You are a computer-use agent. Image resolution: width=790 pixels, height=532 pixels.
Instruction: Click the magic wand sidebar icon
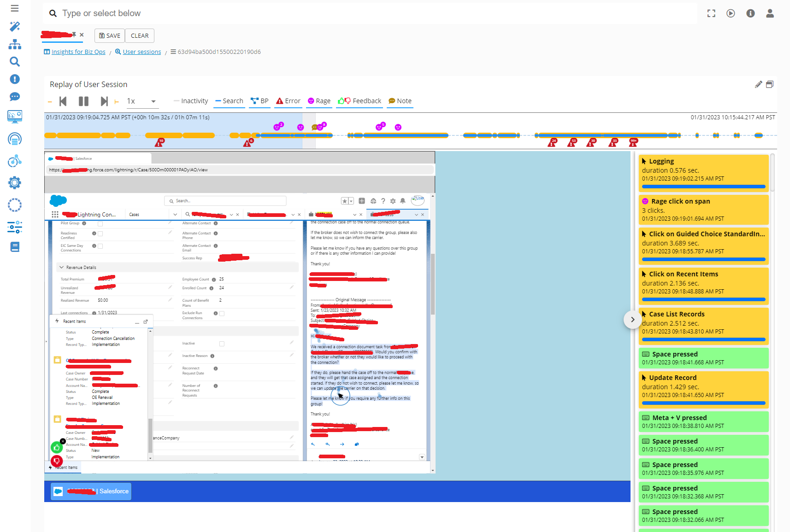point(15,26)
